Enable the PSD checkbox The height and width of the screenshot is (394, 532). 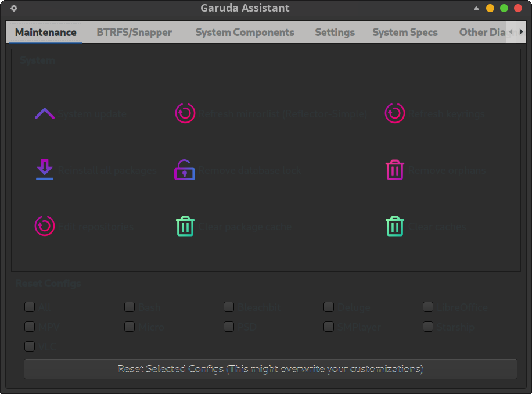pyautogui.click(x=229, y=327)
